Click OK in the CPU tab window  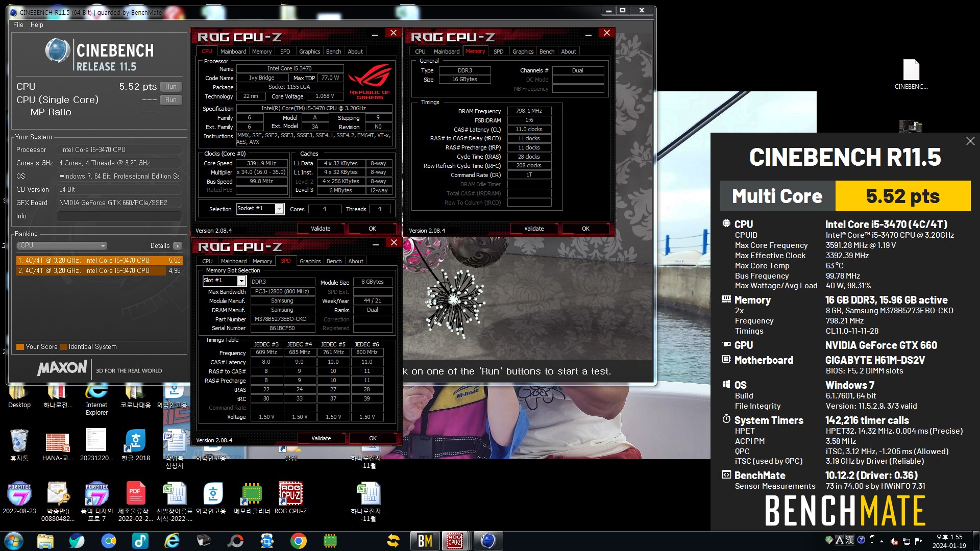pos(372,229)
